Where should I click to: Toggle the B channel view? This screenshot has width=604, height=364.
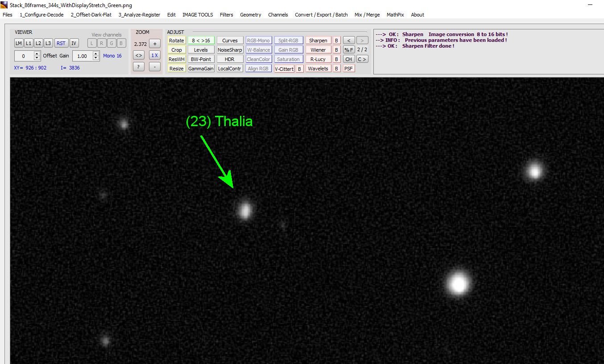[121, 43]
